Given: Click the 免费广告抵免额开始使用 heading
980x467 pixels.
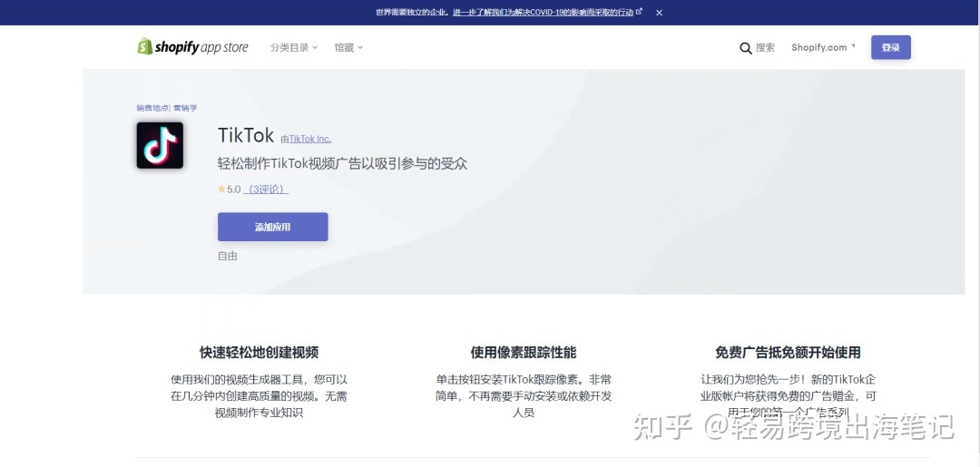Looking at the screenshot, I should [789, 352].
